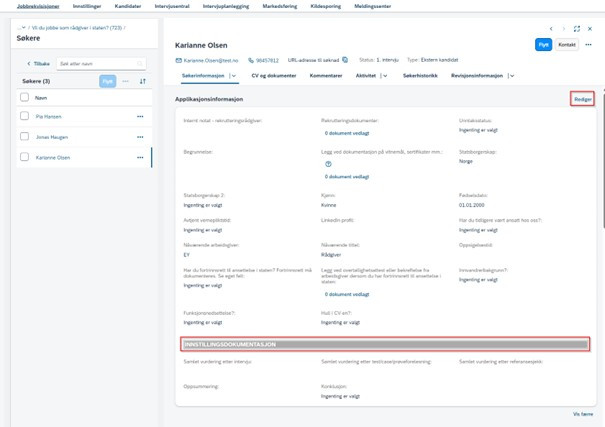Screen dimensions: 605x427
Task: Switch to the Søkerhistorikk tab
Action: tap(420, 76)
